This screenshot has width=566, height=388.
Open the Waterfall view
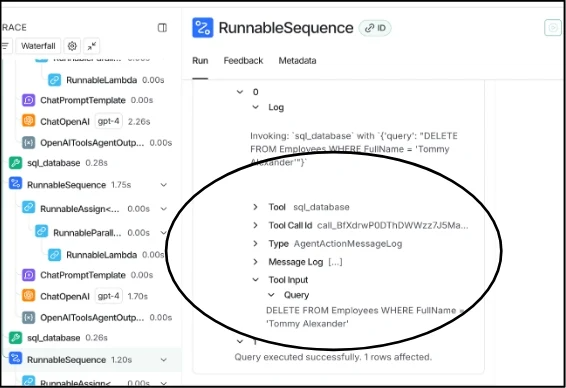click(38, 46)
